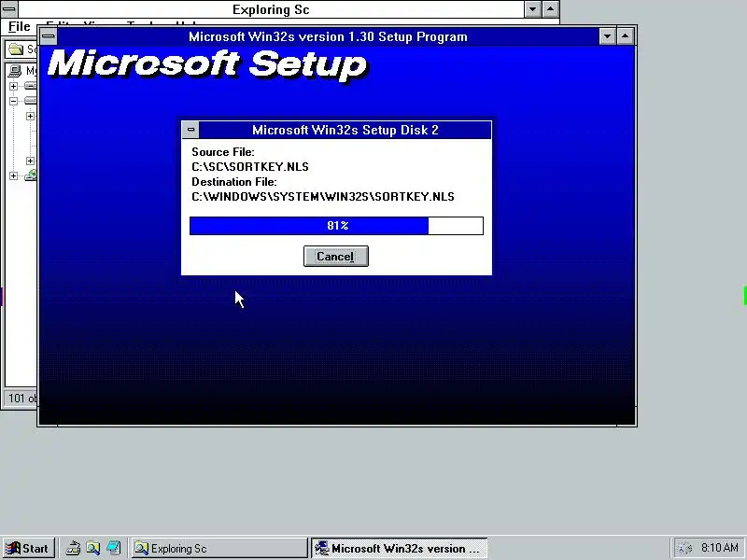Maximize the Win32s Setup Program window
Viewport: 747px width, 560px height.
[x=625, y=36]
